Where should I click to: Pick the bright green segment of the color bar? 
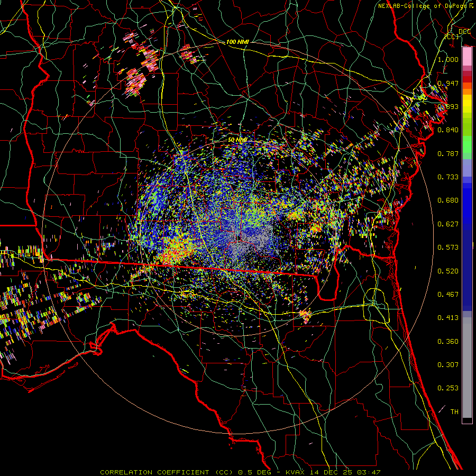(x=467, y=144)
